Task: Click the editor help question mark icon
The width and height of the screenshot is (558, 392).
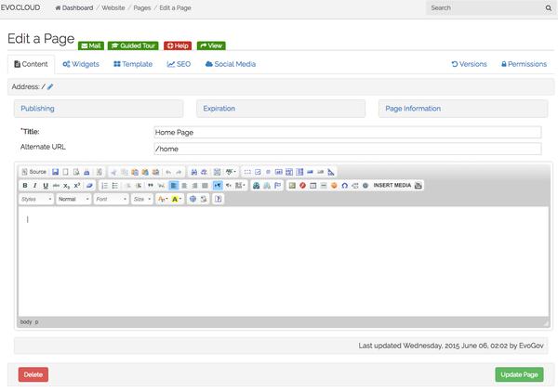Action: click(219, 199)
